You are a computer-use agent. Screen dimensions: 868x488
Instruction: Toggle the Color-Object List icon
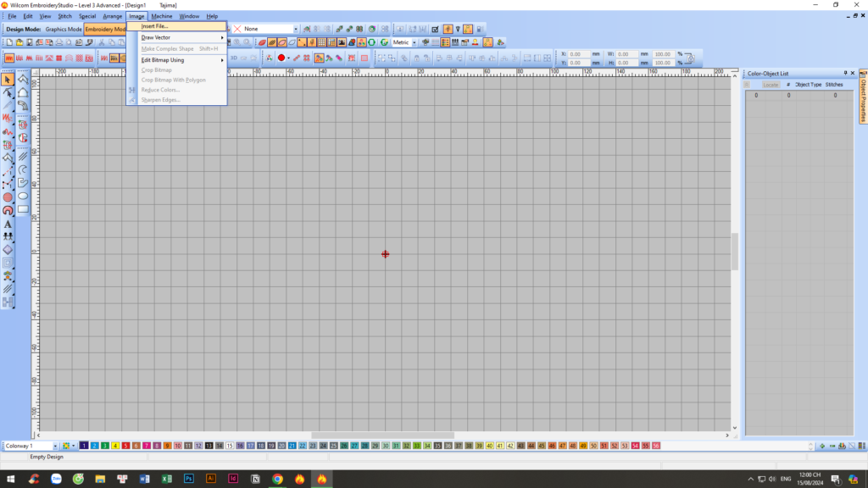tap(445, 42)
